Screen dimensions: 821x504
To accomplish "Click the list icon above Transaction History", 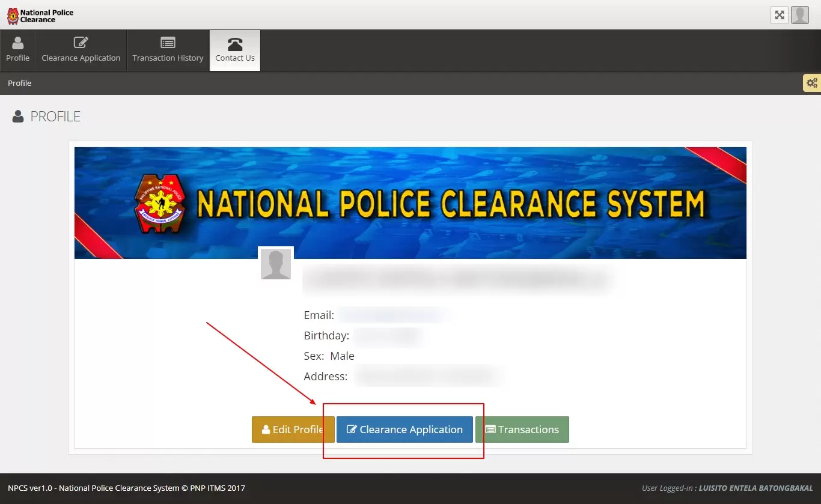I will (x=168, y=43).
